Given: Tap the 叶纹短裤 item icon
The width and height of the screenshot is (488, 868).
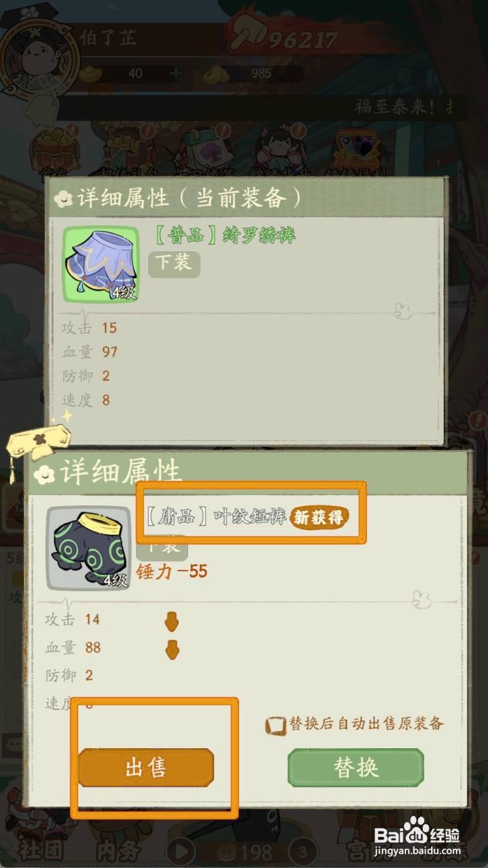Looking at the screenshot, I should coord(89,548).
